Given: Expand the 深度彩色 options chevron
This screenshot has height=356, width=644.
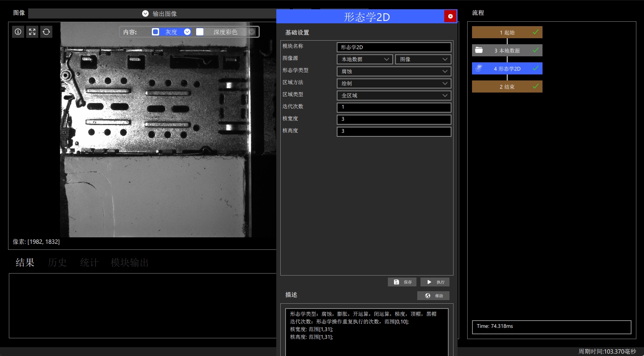Looking at the screenshot, I should pyautogui.click(x=252, y=32).
